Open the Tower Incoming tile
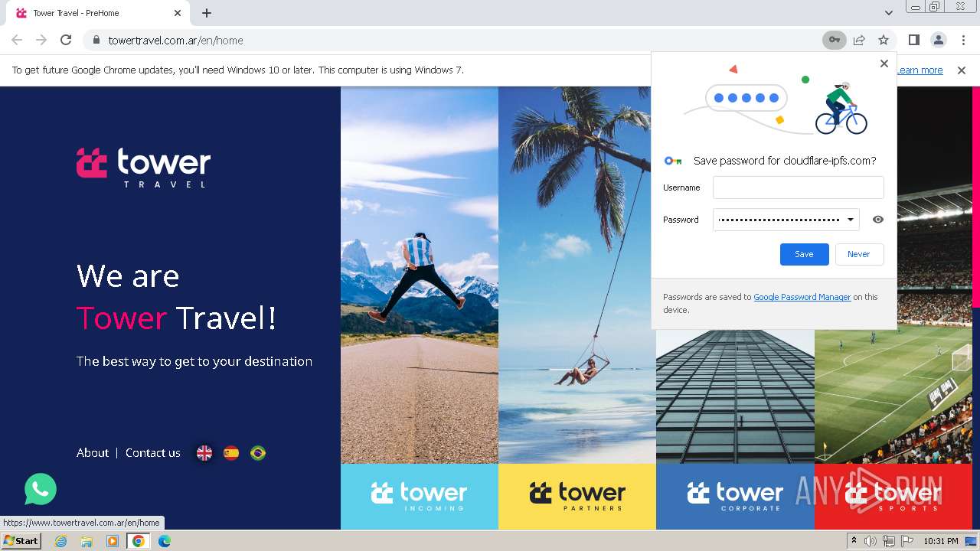 (x=420, y=497)
